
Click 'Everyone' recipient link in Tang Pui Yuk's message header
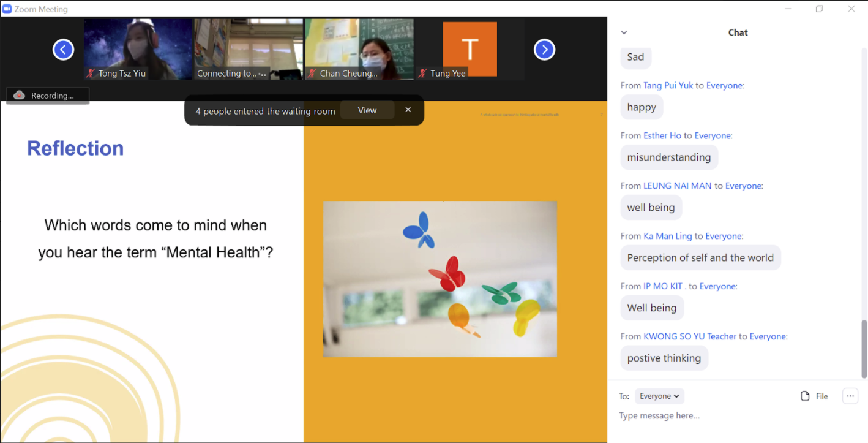pos(725,85)
